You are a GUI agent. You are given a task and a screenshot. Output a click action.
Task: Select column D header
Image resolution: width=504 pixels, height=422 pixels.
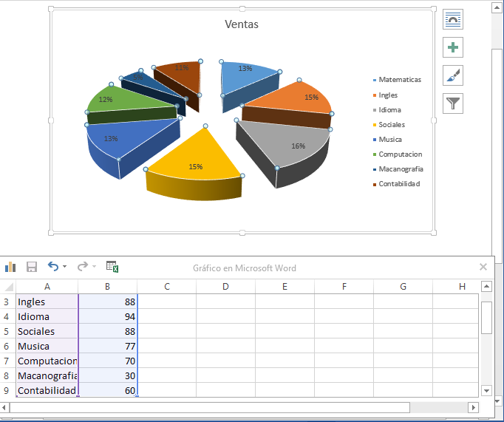pyautogui.click(x=225, y=286)
